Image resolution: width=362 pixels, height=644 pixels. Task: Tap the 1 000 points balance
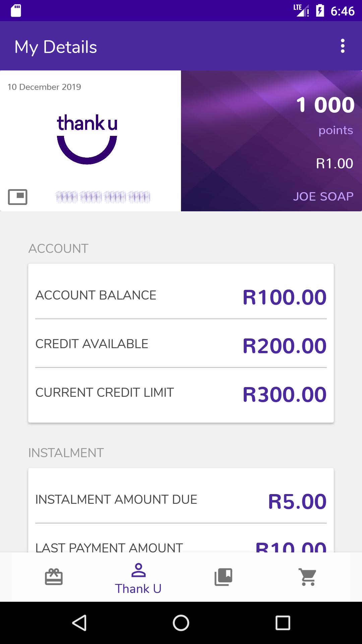coord(325,105)
